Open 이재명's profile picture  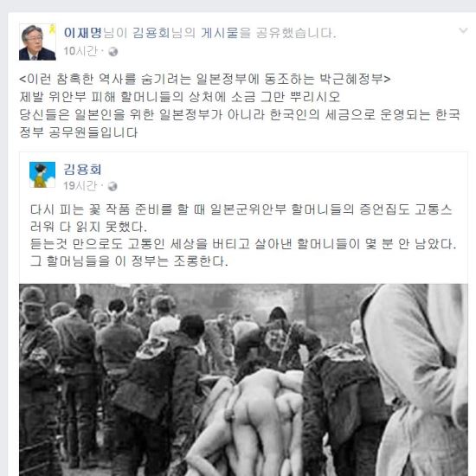37,42
